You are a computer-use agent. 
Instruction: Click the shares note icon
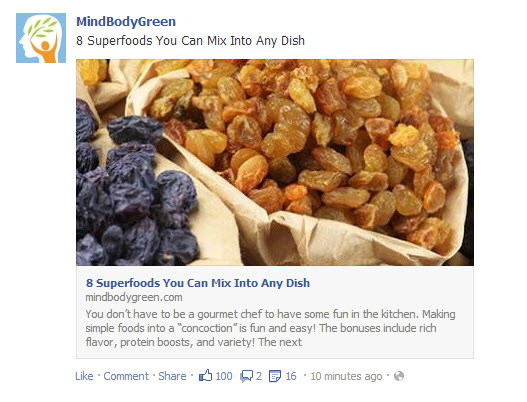[x=275, y=376]
